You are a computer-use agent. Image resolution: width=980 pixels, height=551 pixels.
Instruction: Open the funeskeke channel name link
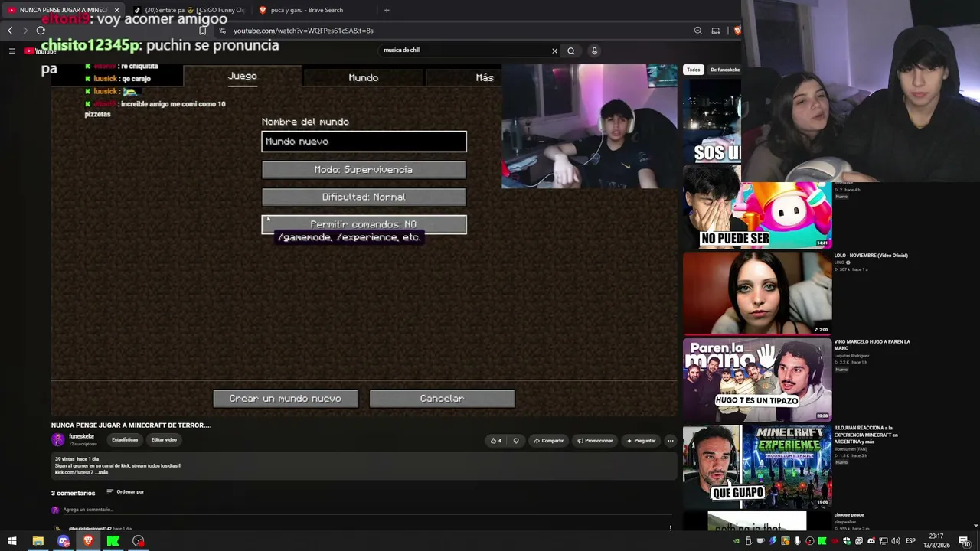point(81,436)
